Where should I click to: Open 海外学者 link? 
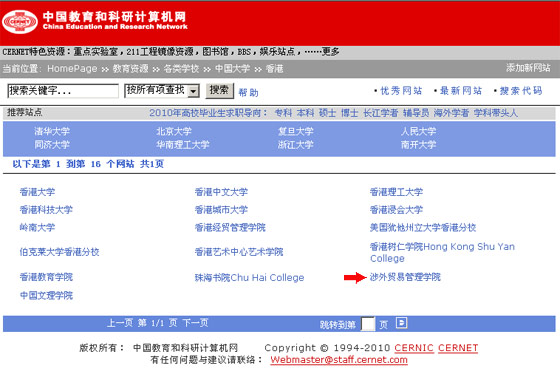click(451, 113)
